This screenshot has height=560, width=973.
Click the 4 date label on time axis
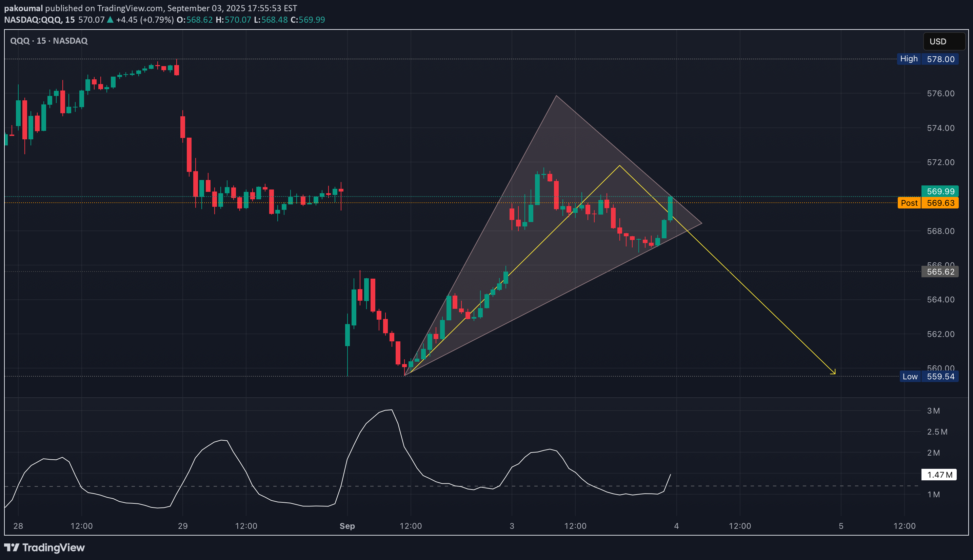click(x=676, y=526)
